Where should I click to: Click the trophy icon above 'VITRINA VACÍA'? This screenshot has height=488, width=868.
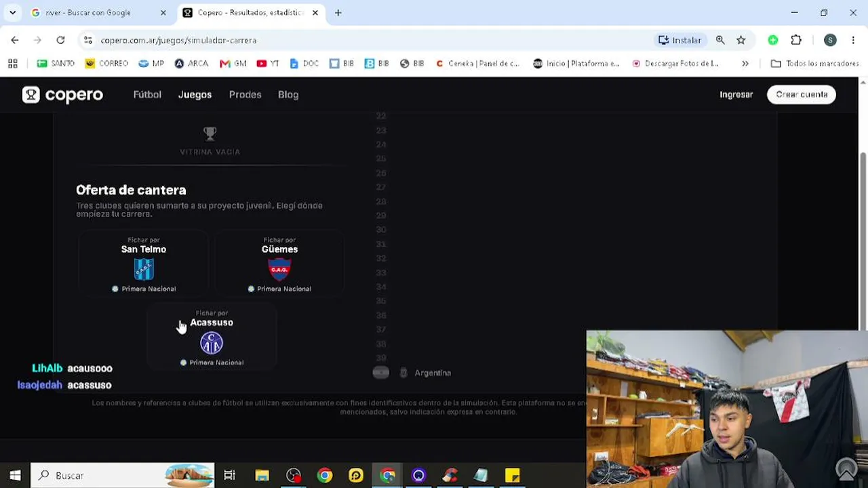click(210, 134)
